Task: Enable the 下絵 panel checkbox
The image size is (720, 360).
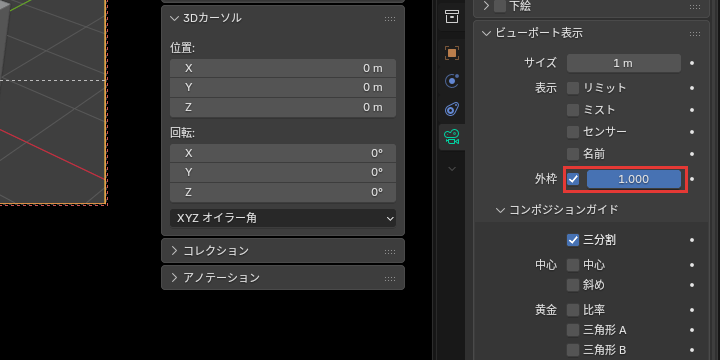Action: pos(500,6)
